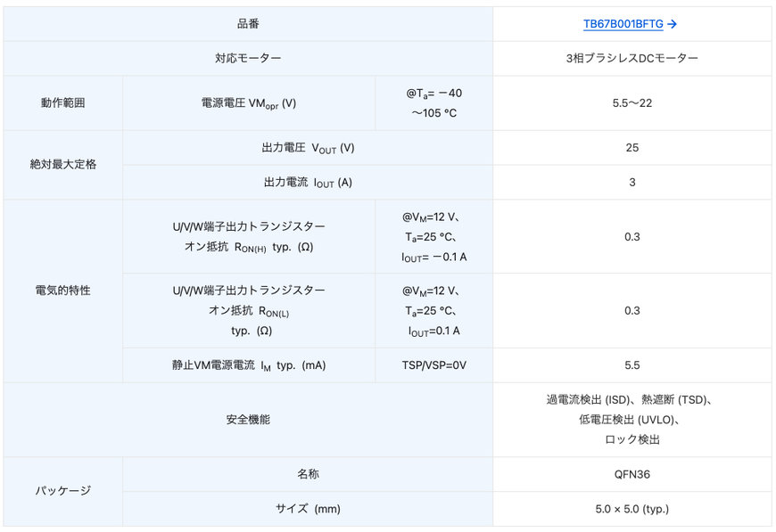This screenshot has width=776, height=532.
Task: Select the 3相ブラシレスDCモーター cell
Action: (x=632, y=59)
